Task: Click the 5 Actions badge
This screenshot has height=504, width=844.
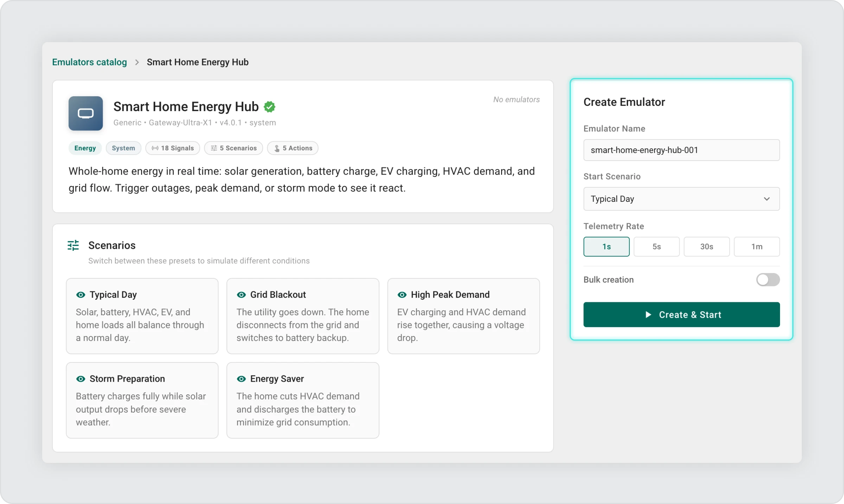Action: tap(293, 148)
